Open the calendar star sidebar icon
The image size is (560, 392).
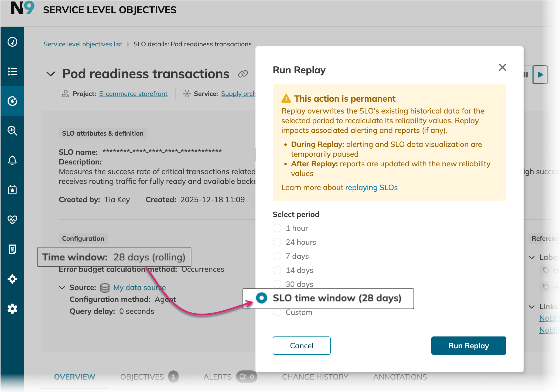(12, 190)
